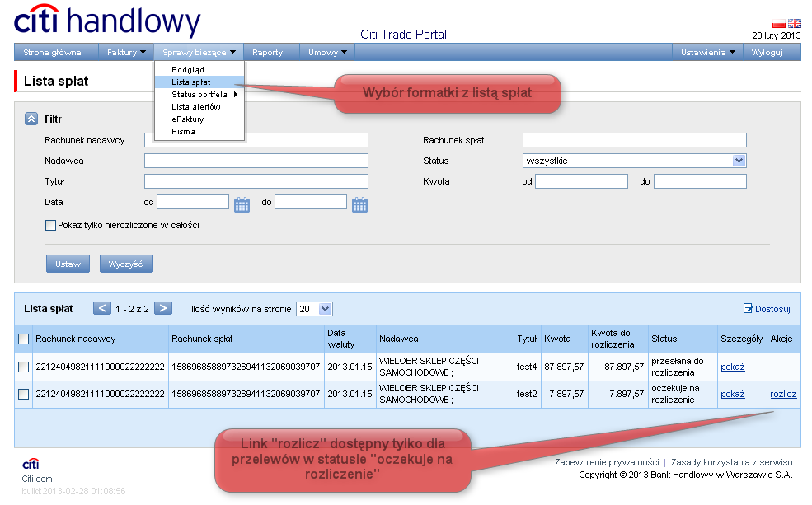Expand the Ustawienia menu
The width and height of the screenshot is (812, 505).
(x=707, y=52)
